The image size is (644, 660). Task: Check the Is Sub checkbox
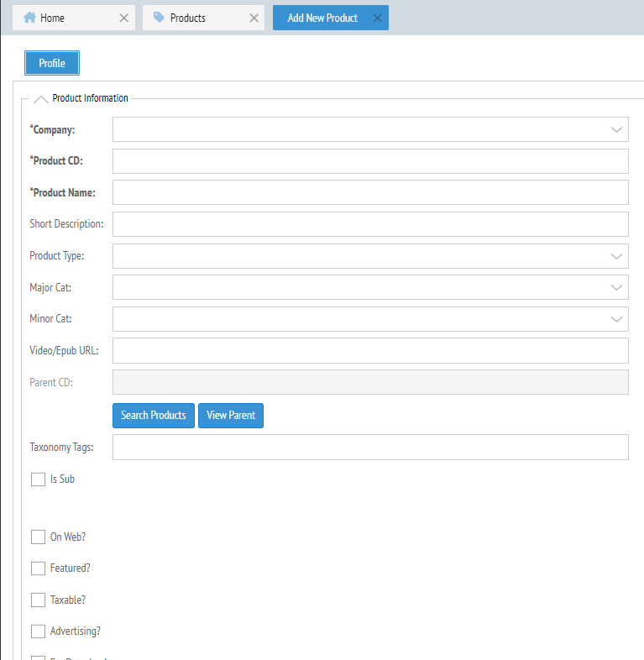pyautogui.click(x=38, y=479)
